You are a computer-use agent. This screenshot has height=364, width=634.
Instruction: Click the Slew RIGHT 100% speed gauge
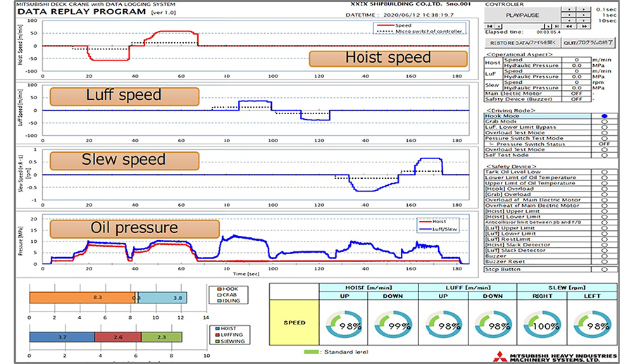tap(542, 324)
